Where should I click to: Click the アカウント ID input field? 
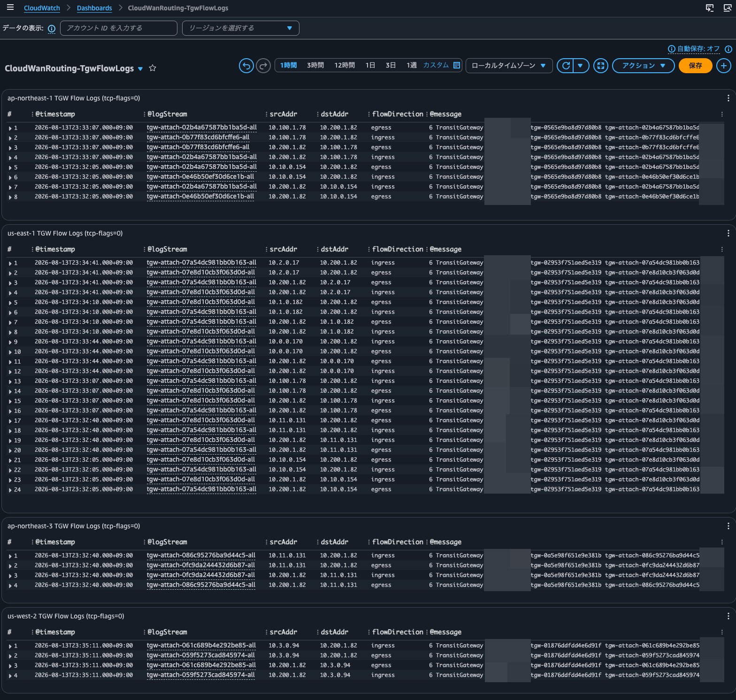[119, 28]
